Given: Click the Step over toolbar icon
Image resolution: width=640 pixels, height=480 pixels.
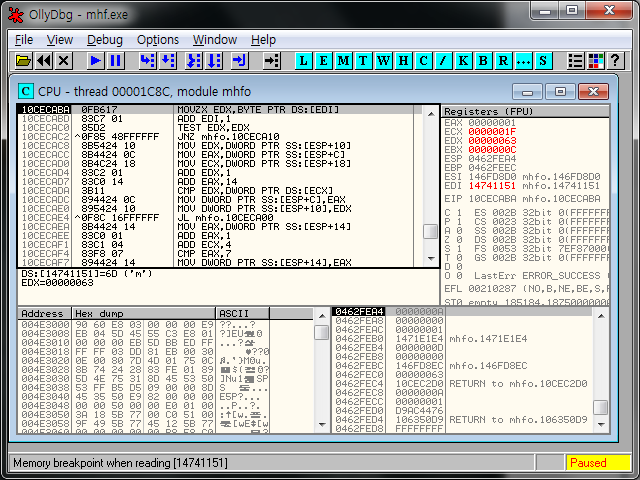Looking at the screenshot, I should tap(168, 61).
